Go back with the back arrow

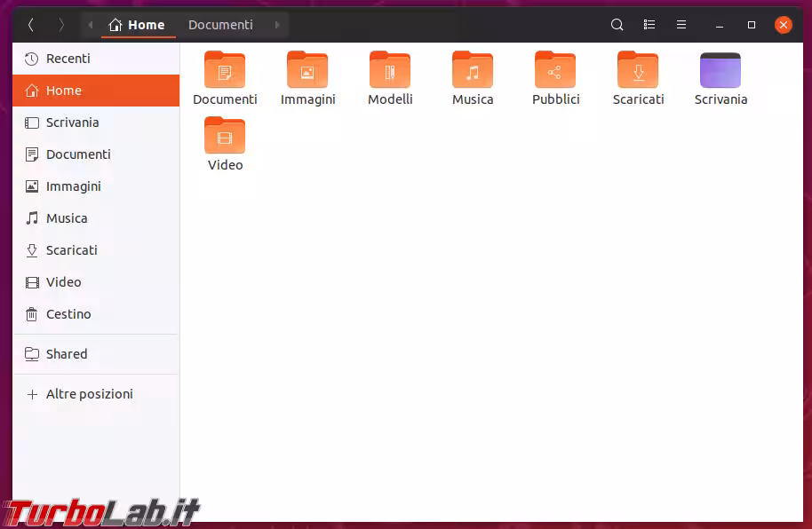31,25
